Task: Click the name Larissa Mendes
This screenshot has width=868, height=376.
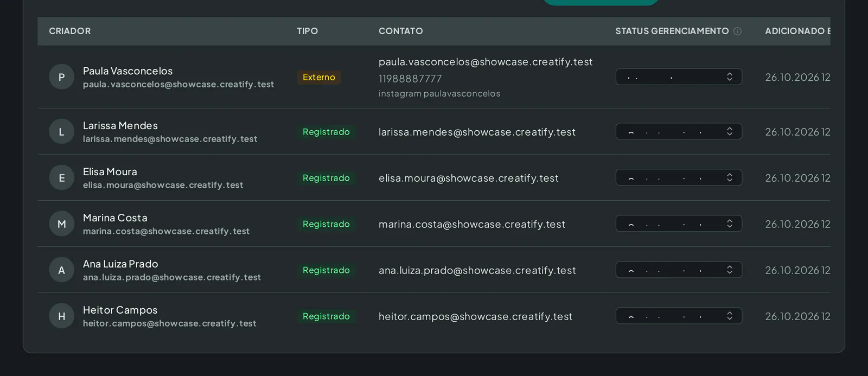Action: tap(120, 126)
